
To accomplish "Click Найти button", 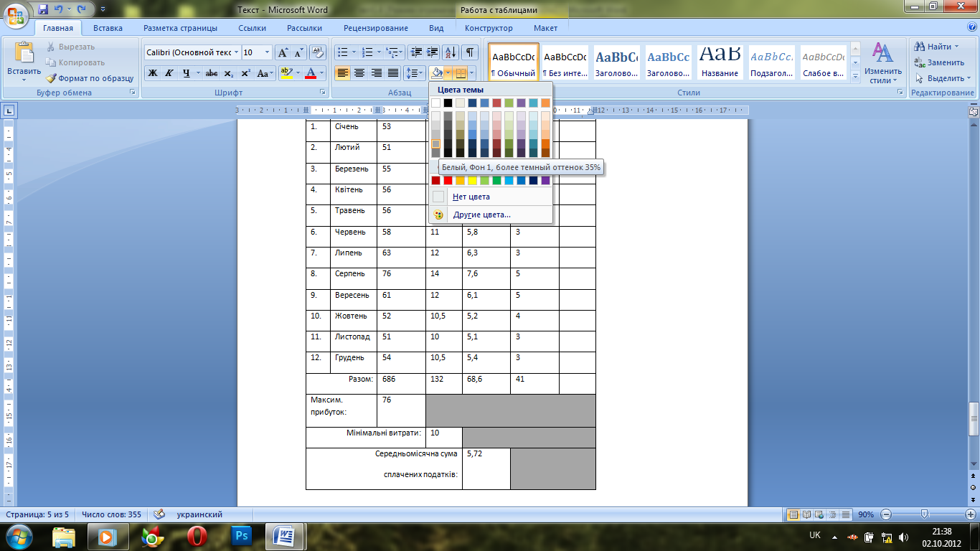I will (938, 47).
